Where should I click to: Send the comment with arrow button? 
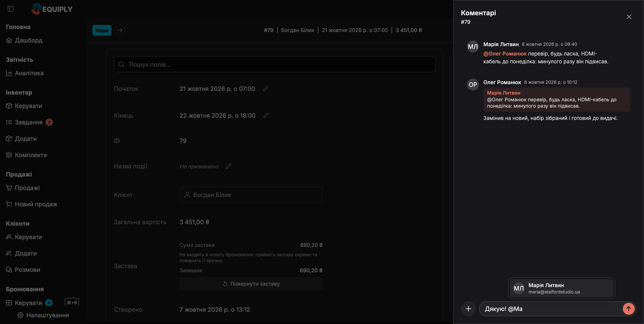pos(629,309)
